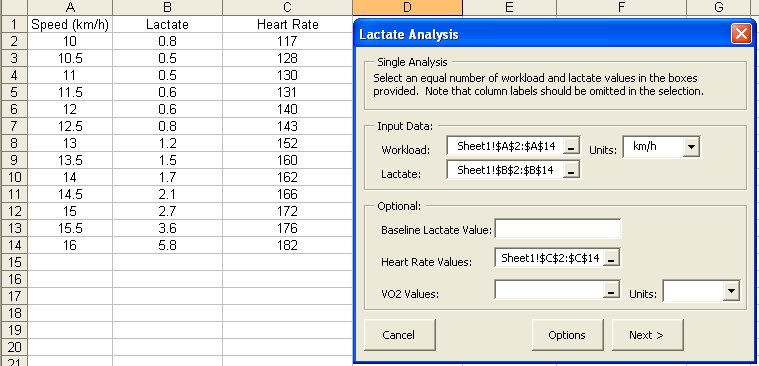Select the lactate cell showing 1.5
The image size is (759, 366).
click(167, 160)
